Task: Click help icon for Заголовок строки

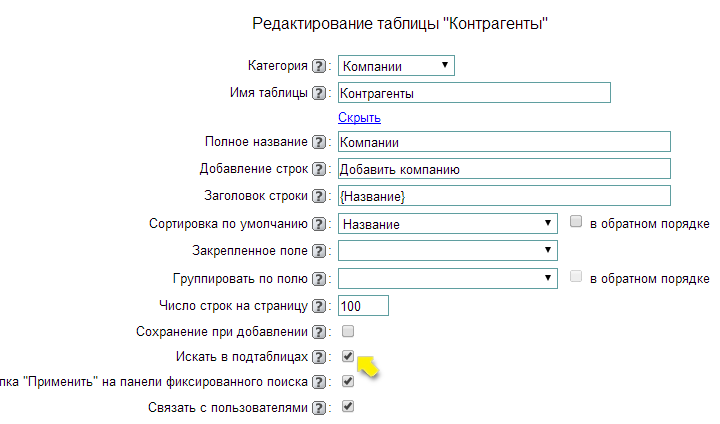Action: [319, 196]
